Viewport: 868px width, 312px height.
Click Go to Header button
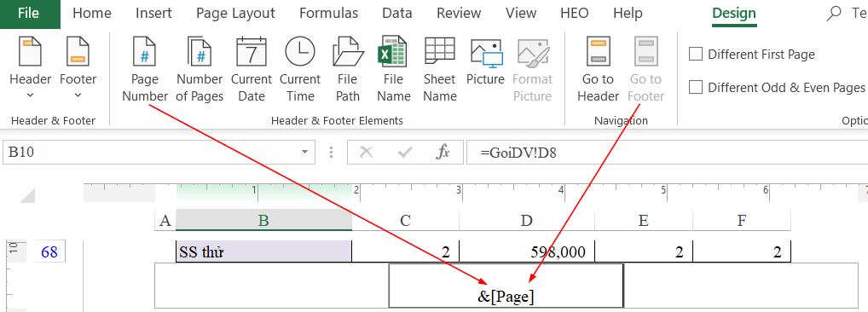tap(598, 69)
